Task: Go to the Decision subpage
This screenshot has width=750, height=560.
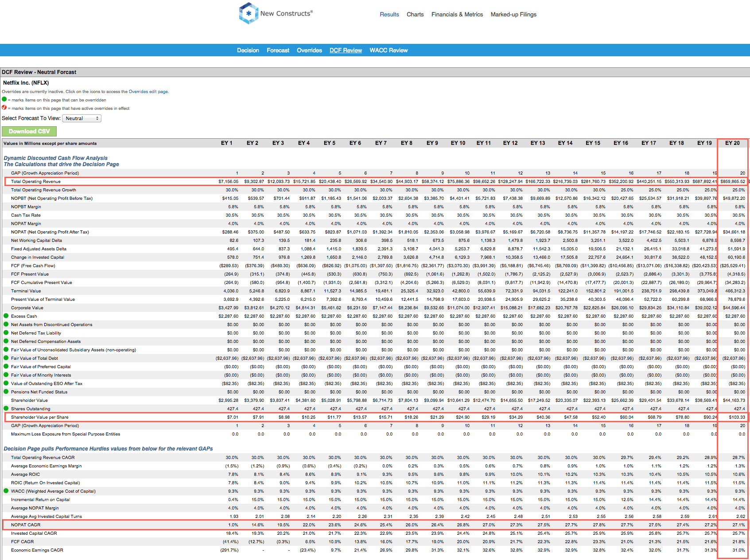Action: pyautogui.click(x=248, y=51)
